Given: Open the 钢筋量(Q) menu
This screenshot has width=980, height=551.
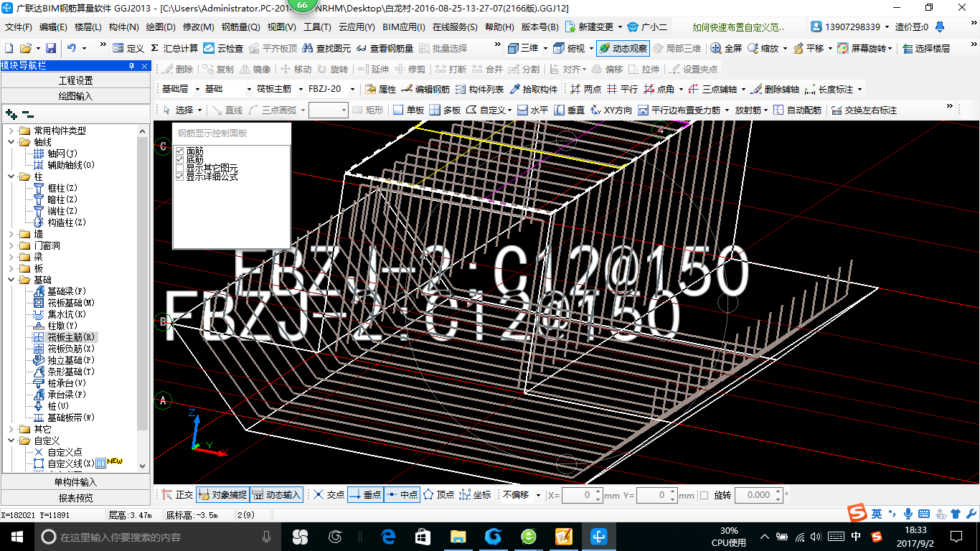Looking at the screenshot, I should tap(240, 27).
